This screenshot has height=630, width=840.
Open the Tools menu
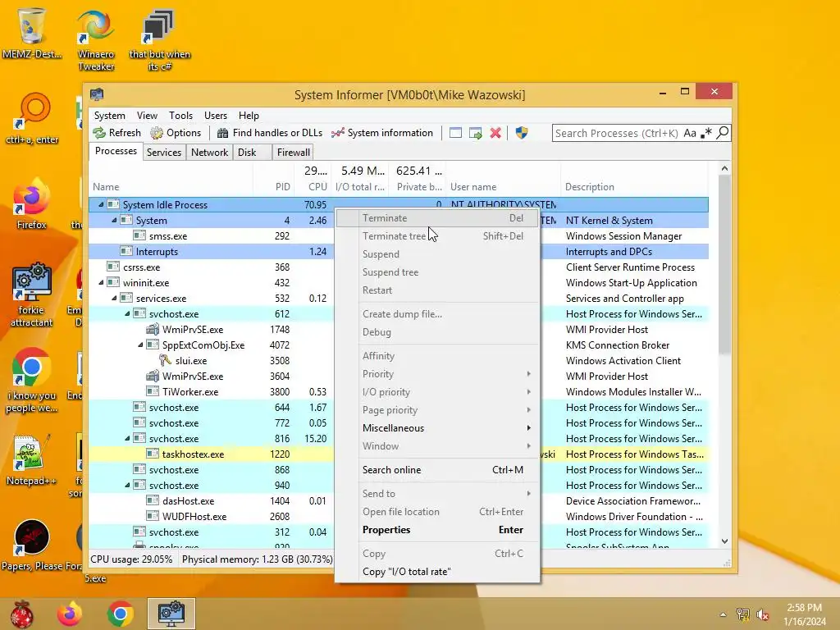180,115
